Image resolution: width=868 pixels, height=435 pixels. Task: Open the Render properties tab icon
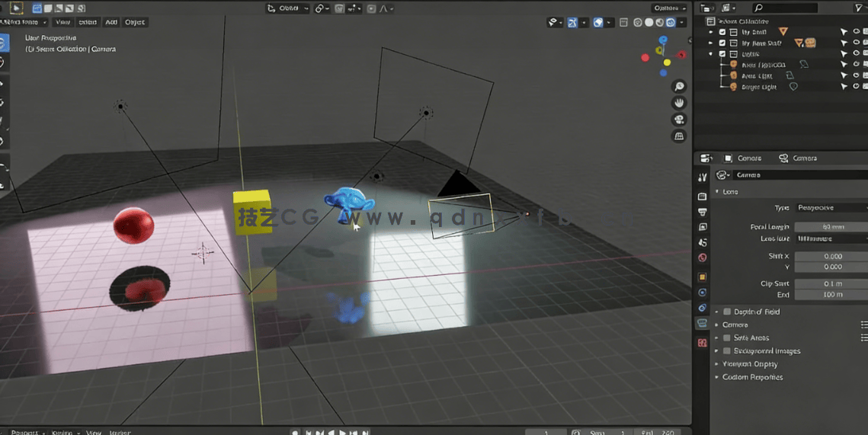702,197
